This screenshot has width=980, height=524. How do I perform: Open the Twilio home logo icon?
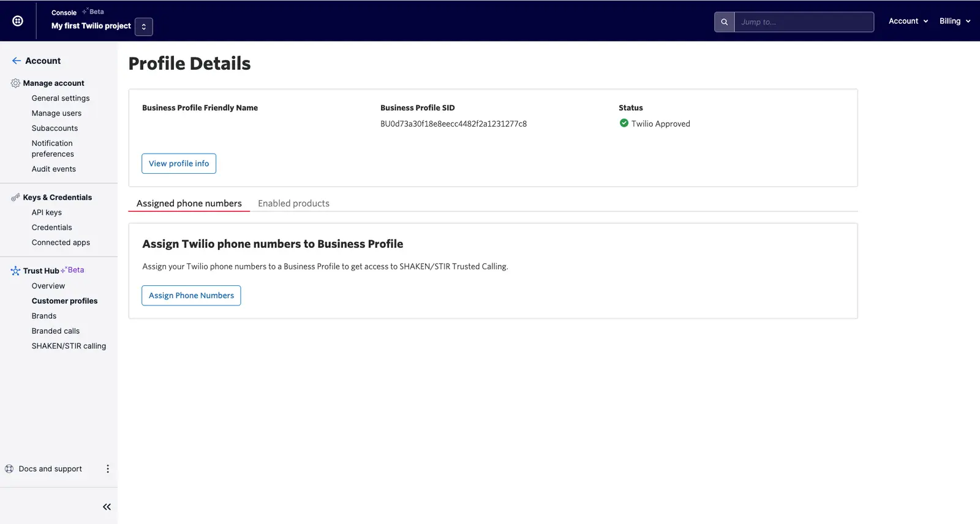point(18,21)
